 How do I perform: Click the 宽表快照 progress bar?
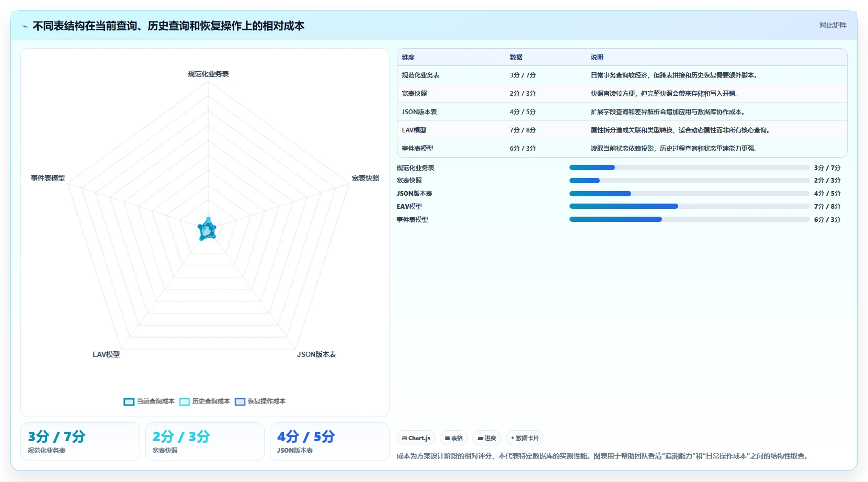click(x=689, y=181)
